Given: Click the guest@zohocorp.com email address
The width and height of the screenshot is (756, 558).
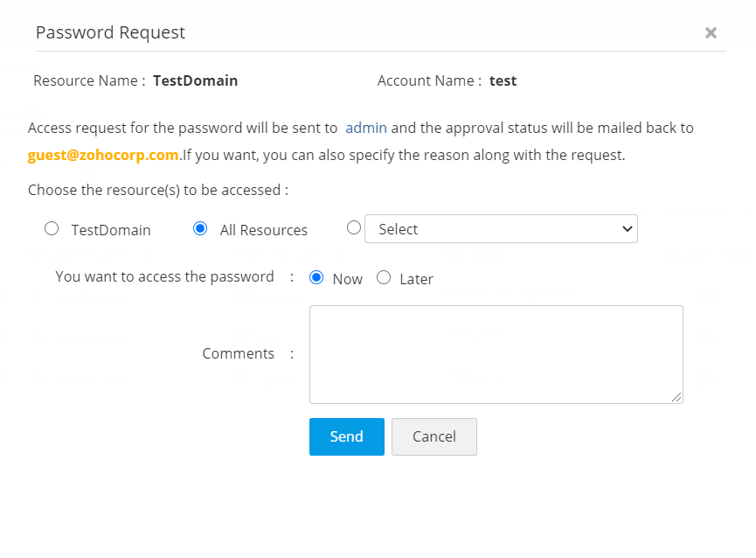Looking at the screenshot, I should [103, 156].
